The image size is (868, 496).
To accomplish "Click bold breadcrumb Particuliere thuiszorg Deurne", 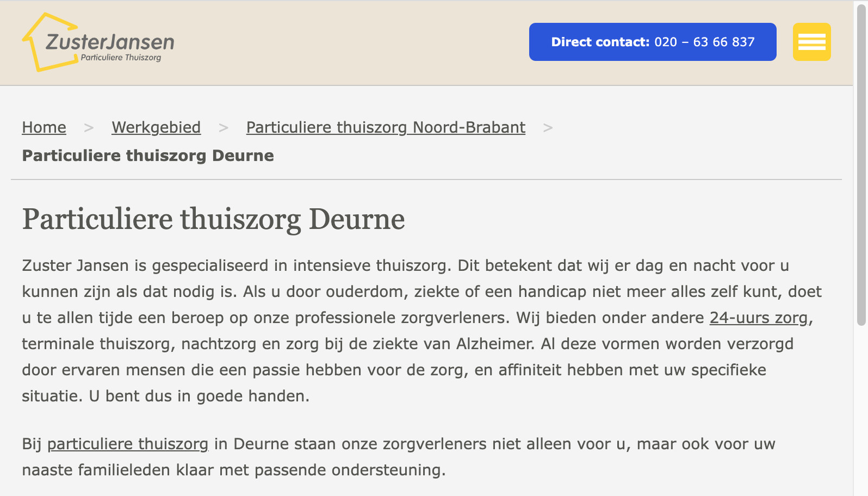I will point(148,156).
